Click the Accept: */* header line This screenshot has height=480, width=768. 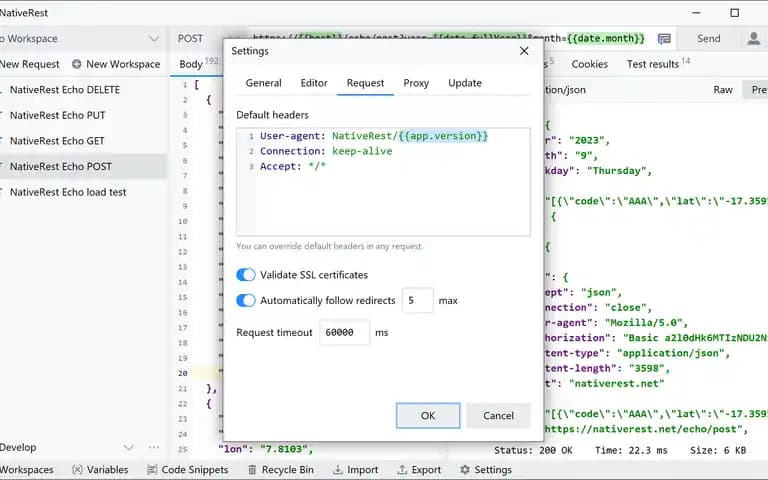[292, 167]
